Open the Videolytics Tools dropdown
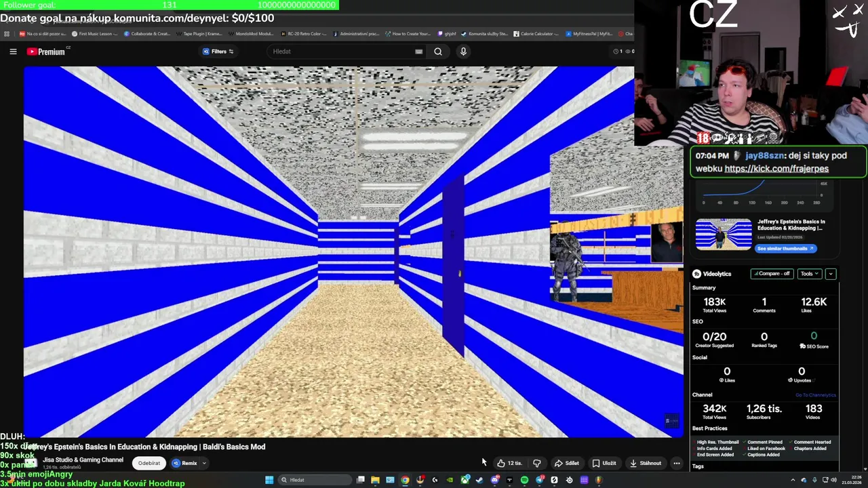Viewport: 868px width, 488px height. click(x=809, y=274)
